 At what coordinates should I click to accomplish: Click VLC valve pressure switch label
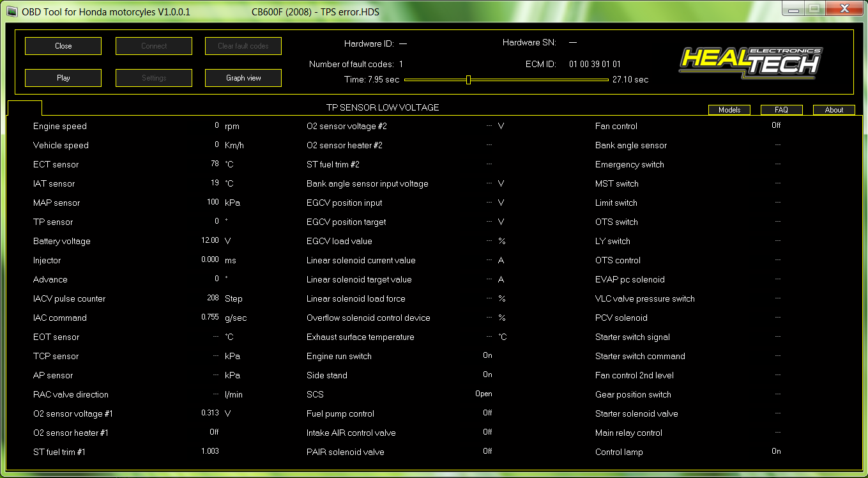(x=645, y=298)
